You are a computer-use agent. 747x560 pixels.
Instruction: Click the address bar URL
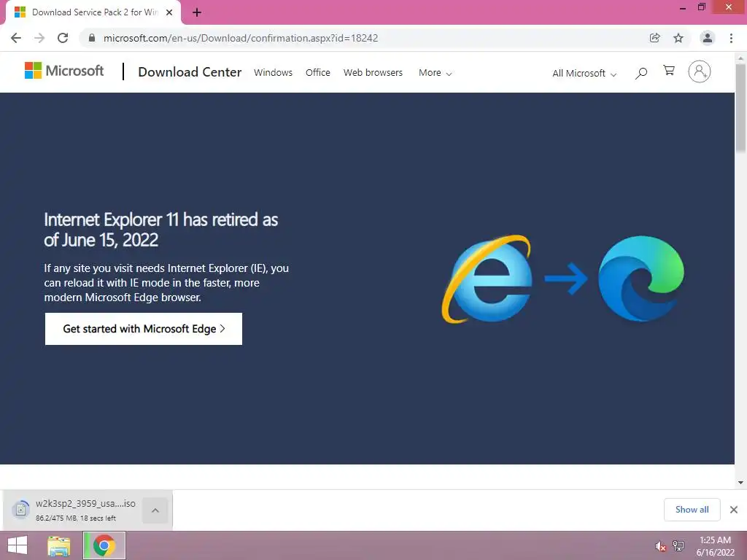(x=241, y=38)
